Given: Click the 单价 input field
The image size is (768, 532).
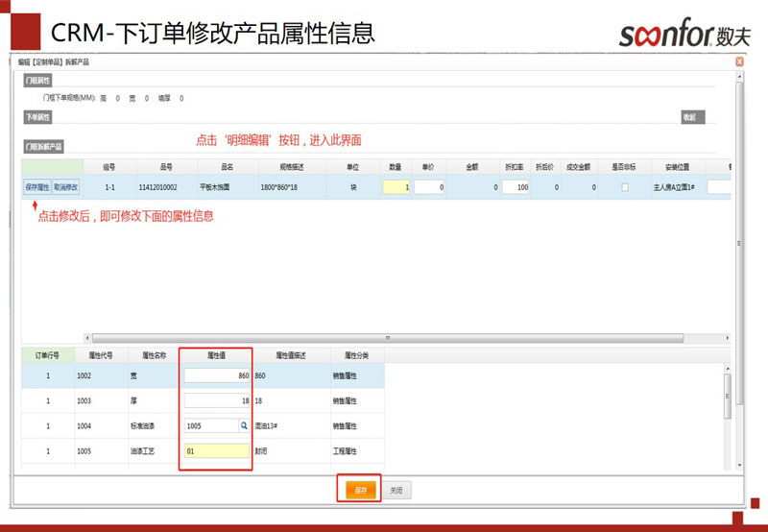Looking at the screenshot, I should pos(428,187).
